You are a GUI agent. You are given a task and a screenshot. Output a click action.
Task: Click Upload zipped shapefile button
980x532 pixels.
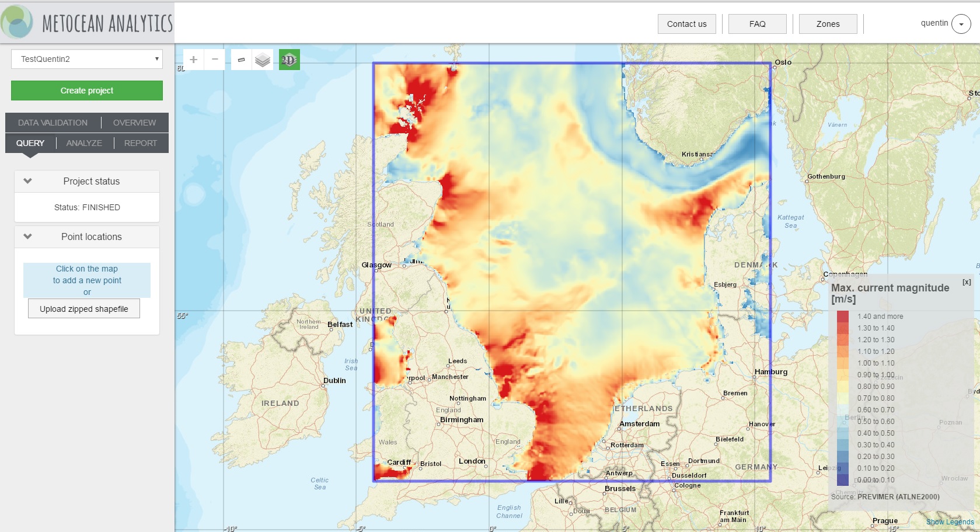coord(84,309)
